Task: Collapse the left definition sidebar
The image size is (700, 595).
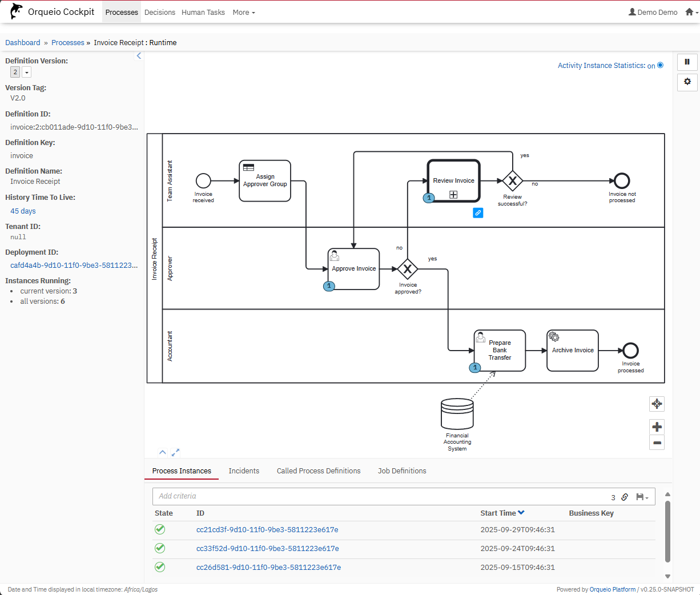Action: point(139,56)
